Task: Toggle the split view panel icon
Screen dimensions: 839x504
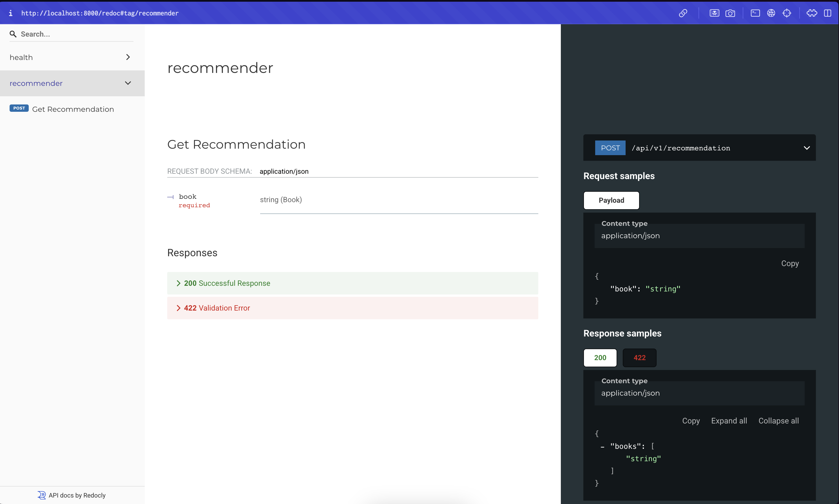Action: pos(827,13)
